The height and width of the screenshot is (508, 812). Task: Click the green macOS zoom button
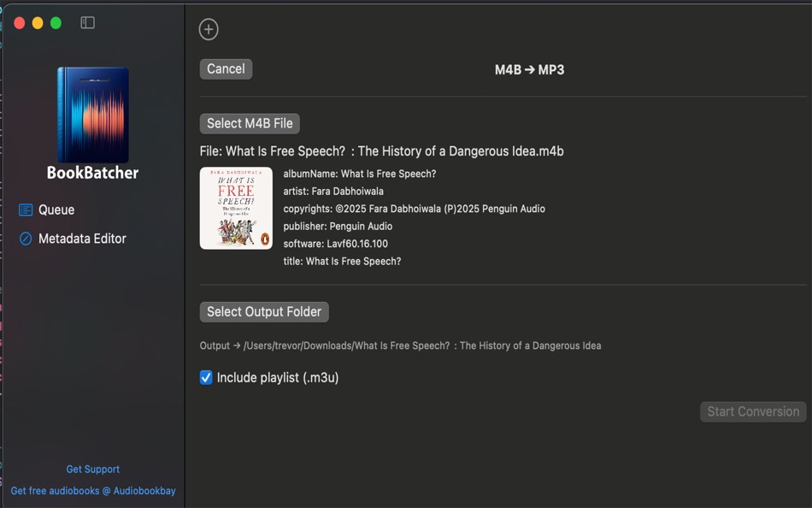[56, 23]
